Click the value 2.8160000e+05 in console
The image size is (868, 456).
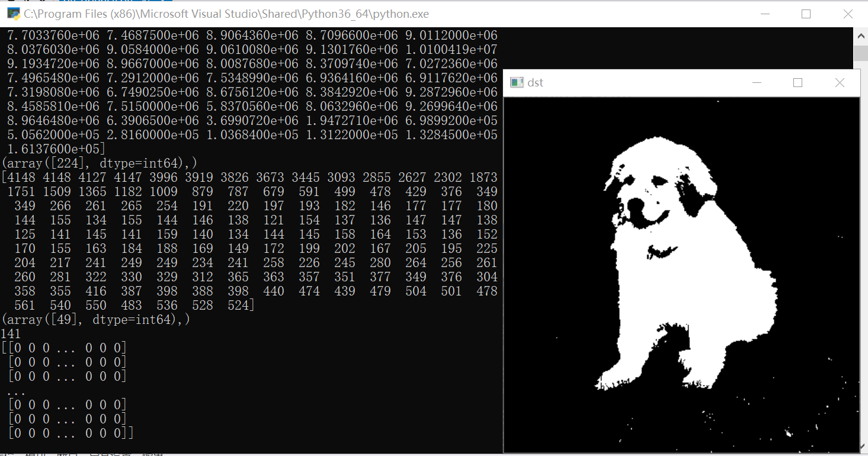click(153, 135)
